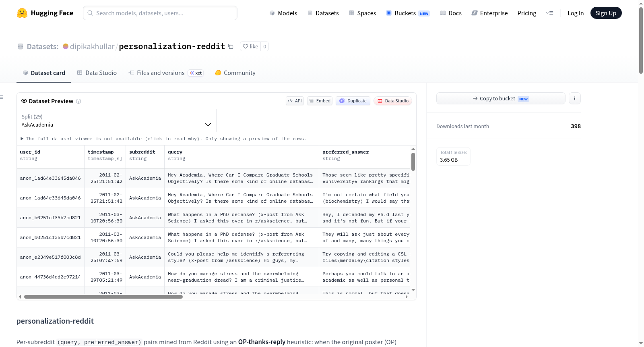Click table scroll up arrow

413,149
